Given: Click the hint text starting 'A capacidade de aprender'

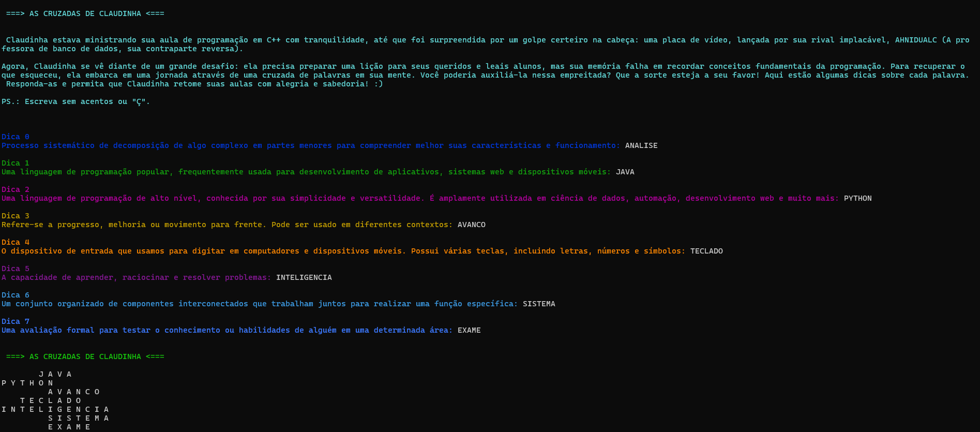Looking at the screenshot, I should (137, 277).
